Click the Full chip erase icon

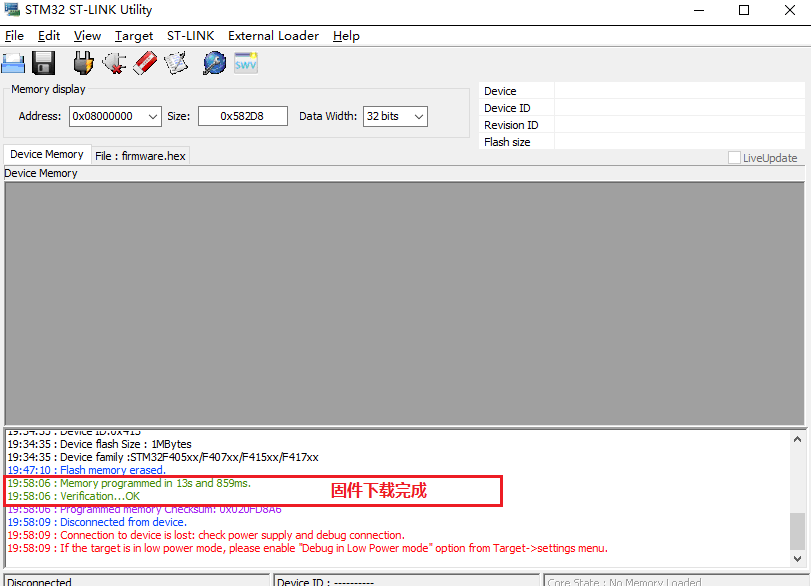coord(145,63)
